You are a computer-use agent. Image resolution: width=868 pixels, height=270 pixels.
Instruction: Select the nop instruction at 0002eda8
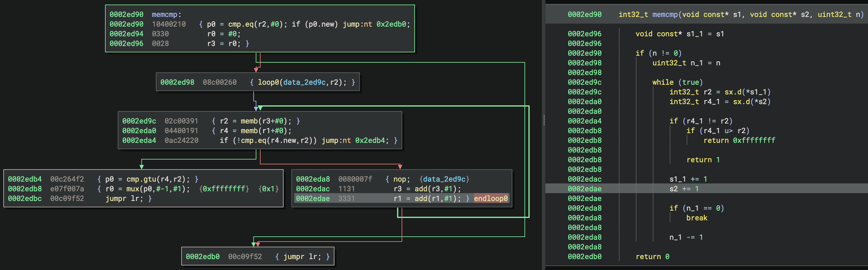401,179
